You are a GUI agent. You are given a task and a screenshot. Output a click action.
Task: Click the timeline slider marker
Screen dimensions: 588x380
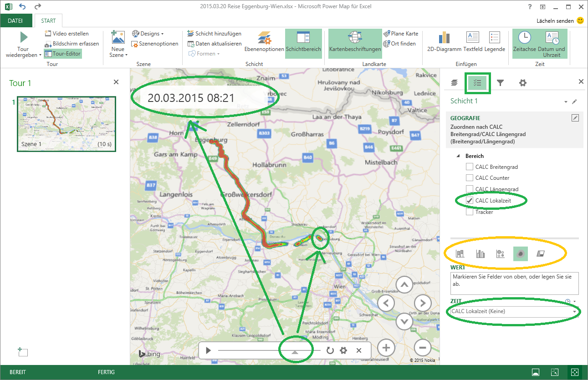(x=295, y=352)
